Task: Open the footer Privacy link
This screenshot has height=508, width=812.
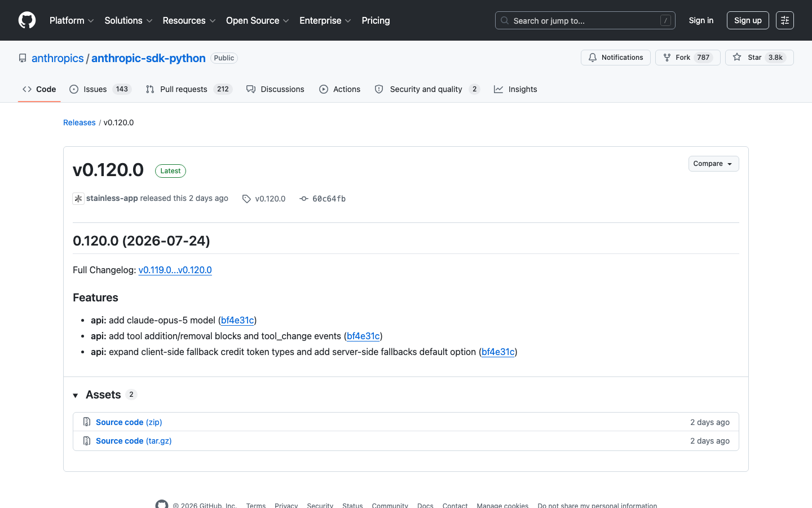Action: [x=286, y=505]
